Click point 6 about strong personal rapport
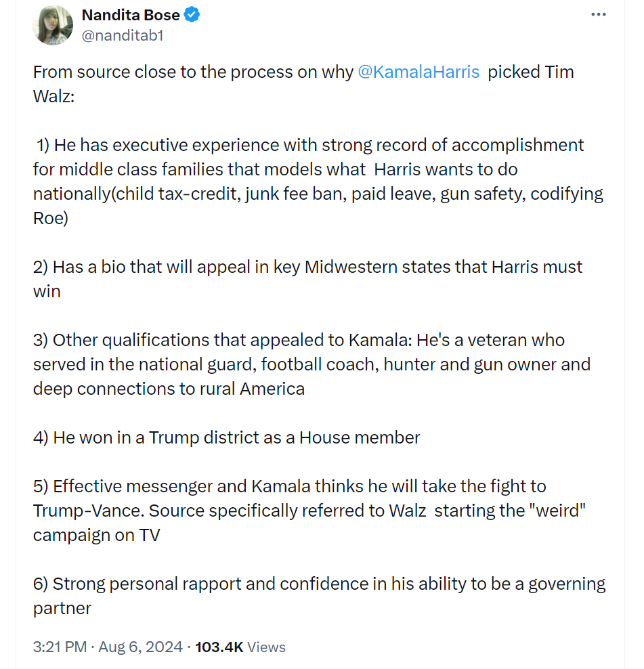The height and width of the screenshot is (669, 644). click(319, 596)
